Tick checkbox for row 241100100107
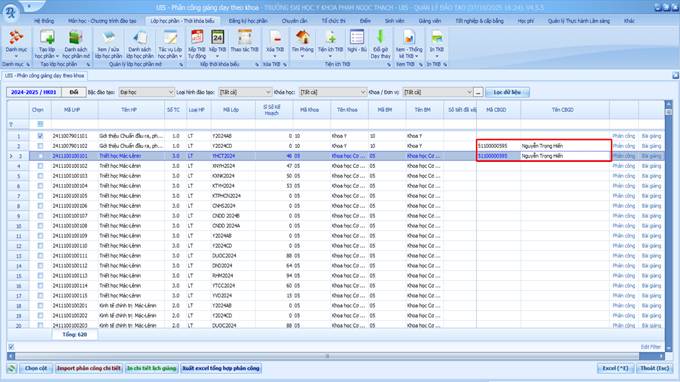Viewport: 680px width, 382px height. [40, 215]
